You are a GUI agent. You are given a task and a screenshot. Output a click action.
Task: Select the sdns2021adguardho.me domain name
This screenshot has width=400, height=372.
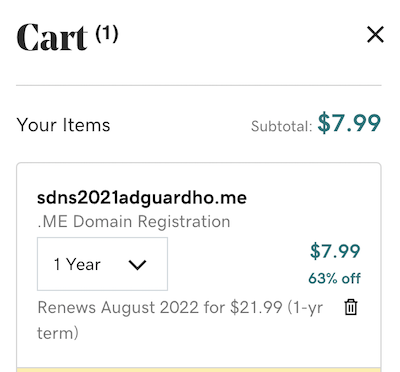(142, 198)
